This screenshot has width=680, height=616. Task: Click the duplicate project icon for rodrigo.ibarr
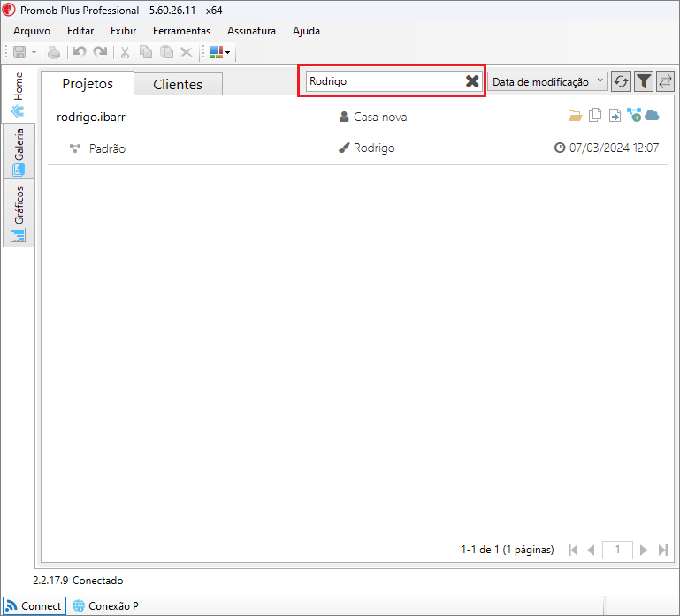[595, 115]
